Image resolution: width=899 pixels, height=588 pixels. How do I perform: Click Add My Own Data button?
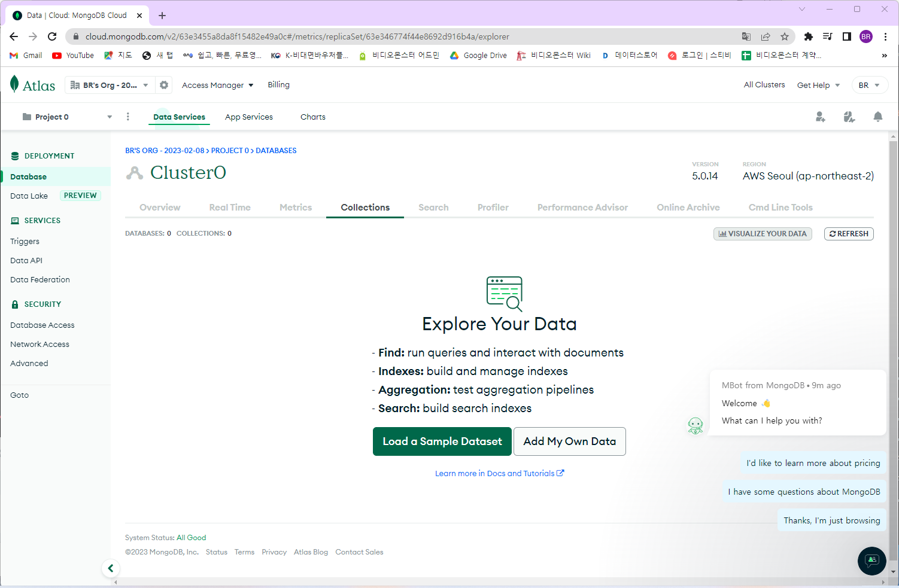(x=570, y=441)
